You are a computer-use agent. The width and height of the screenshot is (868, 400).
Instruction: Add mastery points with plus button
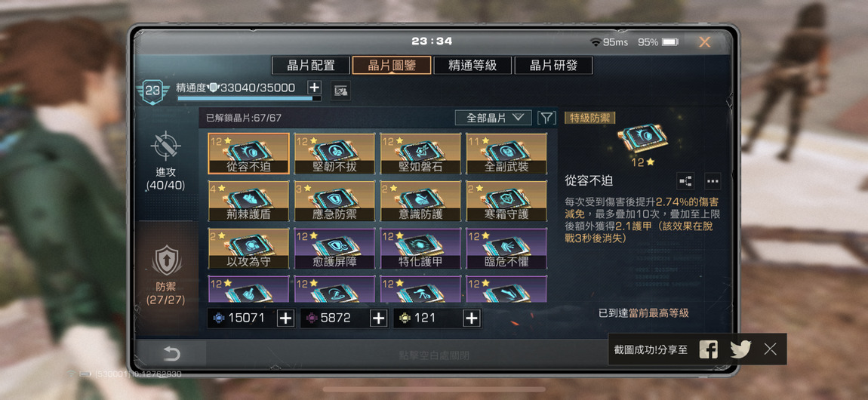coord(314,88)
